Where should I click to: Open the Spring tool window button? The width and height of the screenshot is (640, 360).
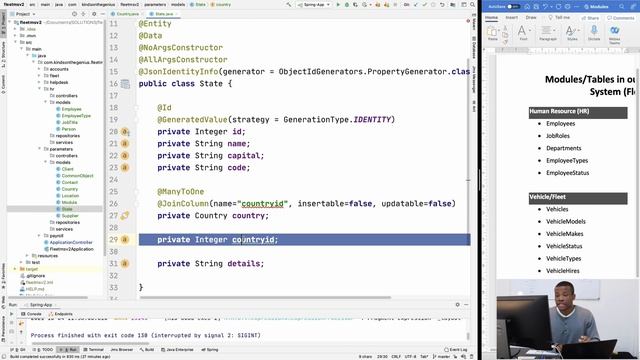[x=210, y=350]
